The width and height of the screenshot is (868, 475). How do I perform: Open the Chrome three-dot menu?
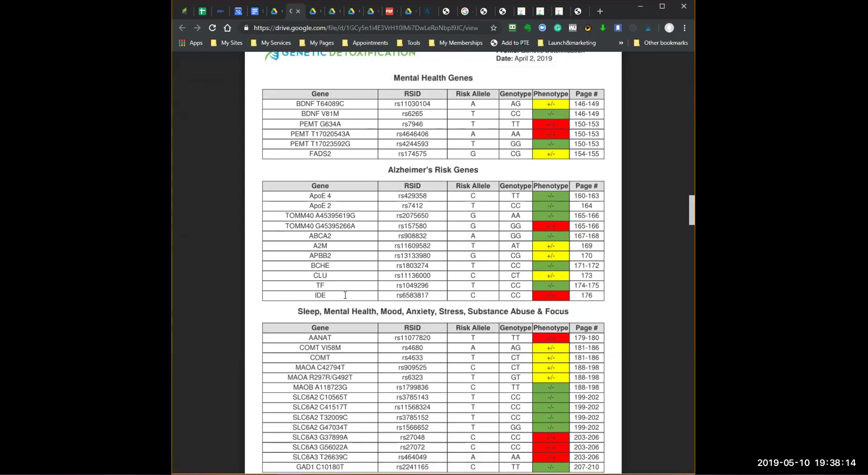pyautogui.click(x=685, y=28)
